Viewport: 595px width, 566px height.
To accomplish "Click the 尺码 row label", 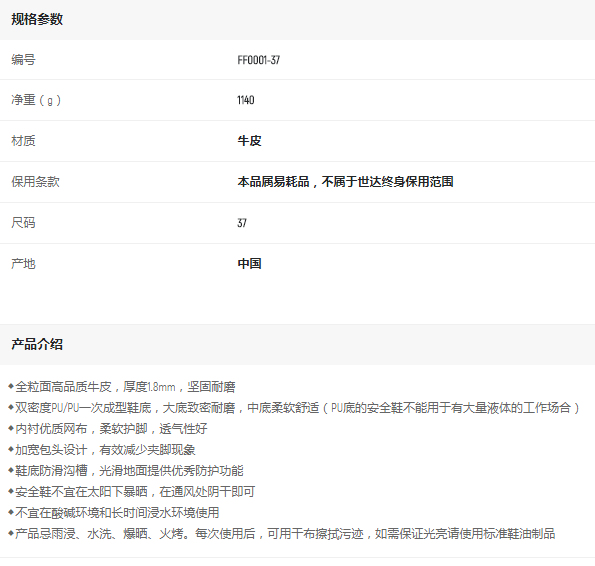I will [23, 223].
